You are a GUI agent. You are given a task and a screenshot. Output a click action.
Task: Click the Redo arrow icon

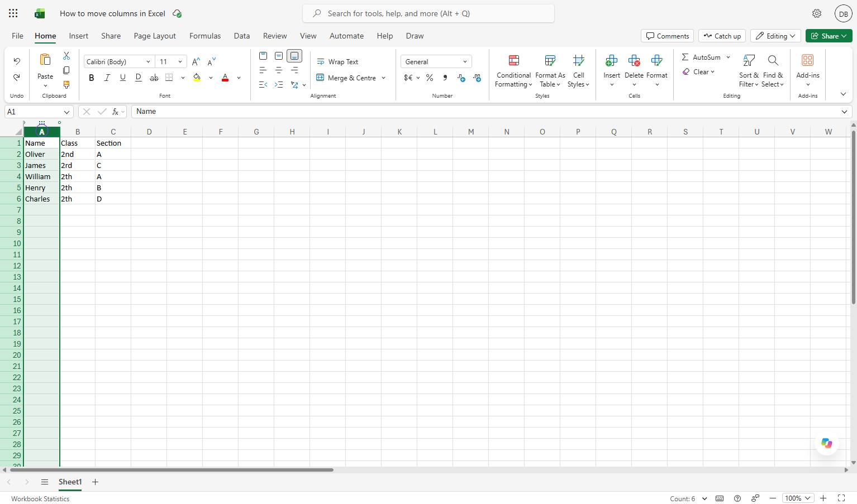[x=17, y=78]
